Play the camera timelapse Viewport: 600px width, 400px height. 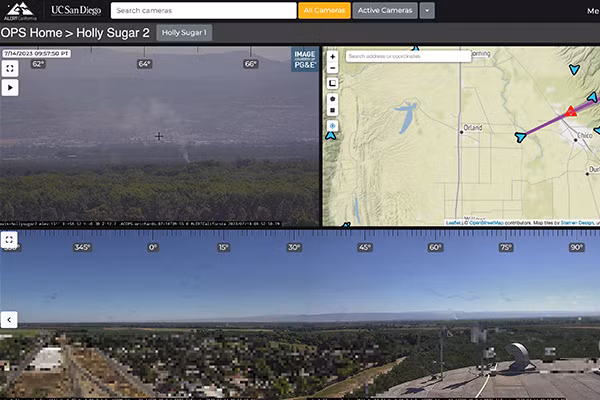[x=9, y=88]
